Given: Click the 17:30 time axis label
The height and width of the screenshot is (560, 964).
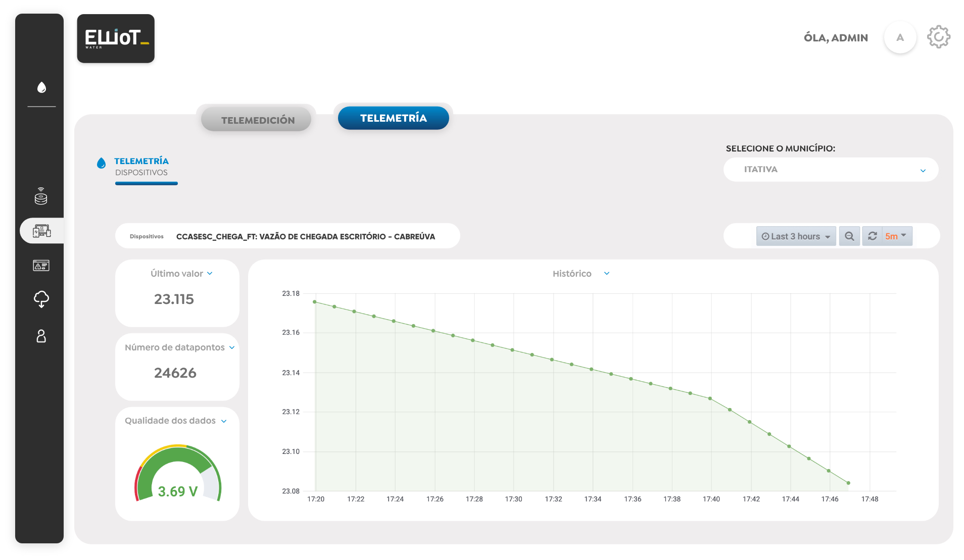Looking at the screenshot, I should tap(513, 499).
